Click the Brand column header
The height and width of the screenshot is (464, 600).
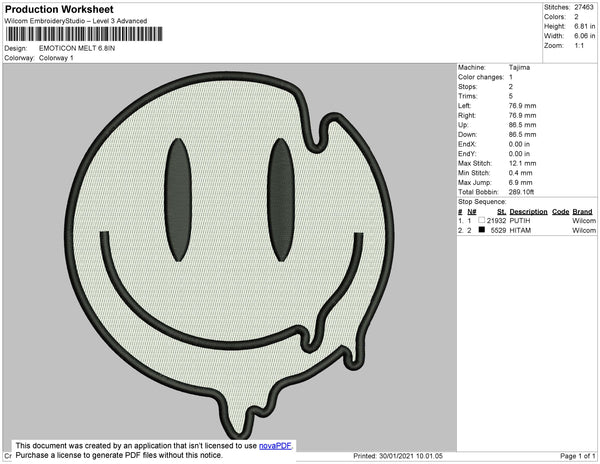click(x=582, y=212)
